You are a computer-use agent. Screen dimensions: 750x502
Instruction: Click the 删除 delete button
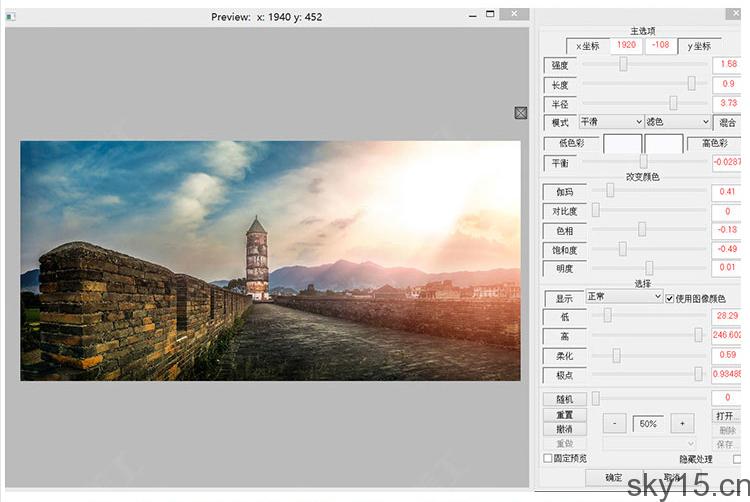(x=726, y=431)
